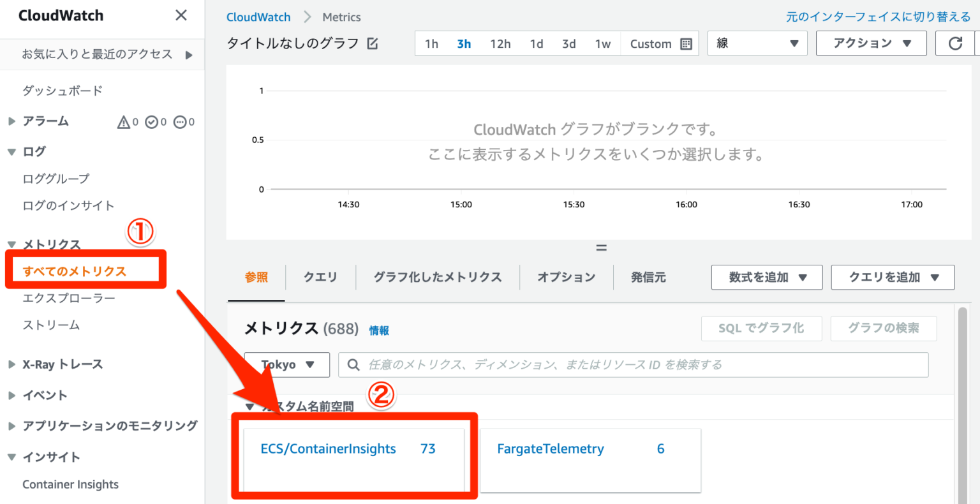Click the insufficient-data alarms icon in sidebar

coord(179,121)
